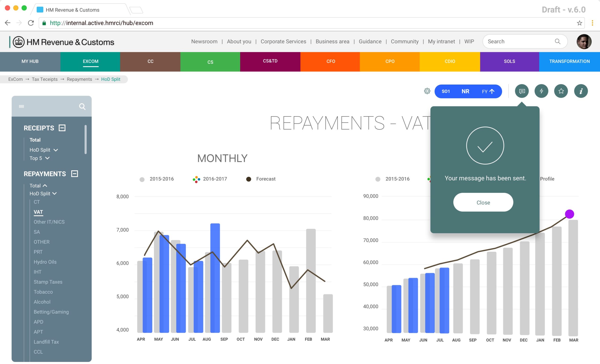Viewport: 600px width, 364px height.
Task: Click the header search magnifier icon
Action: pyautogui.click(x=557, y=41)
